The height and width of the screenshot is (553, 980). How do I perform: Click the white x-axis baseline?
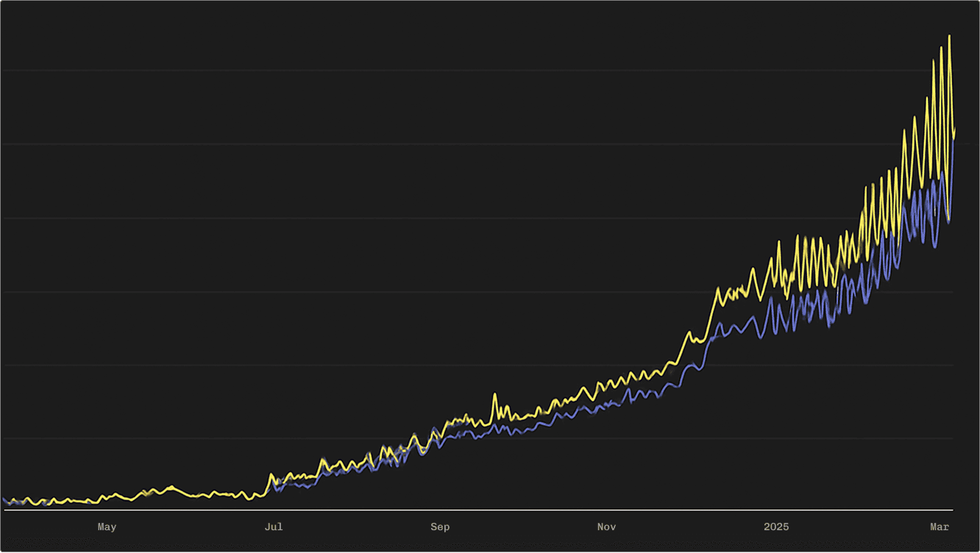(478, 510)
